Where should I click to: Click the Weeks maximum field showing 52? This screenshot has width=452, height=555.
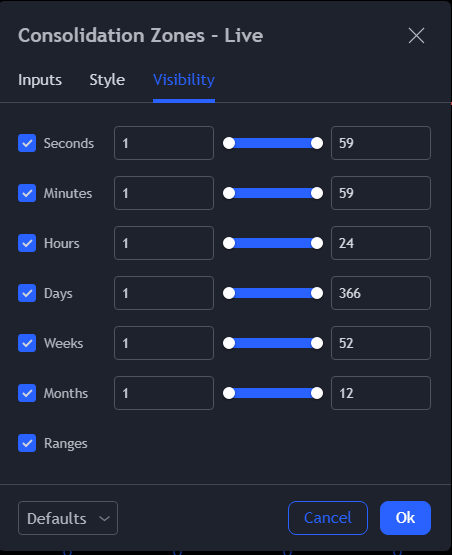pyautogui.click(x=381, y=343)
